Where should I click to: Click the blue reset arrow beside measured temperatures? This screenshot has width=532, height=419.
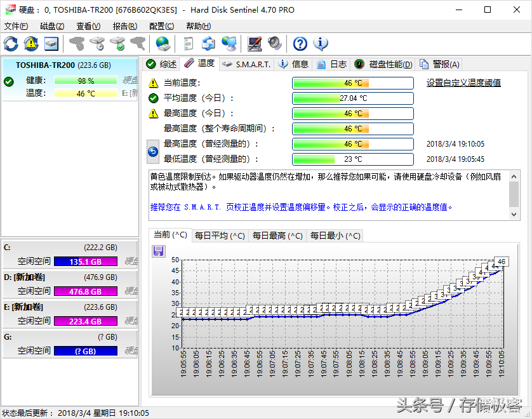point(153,152)
